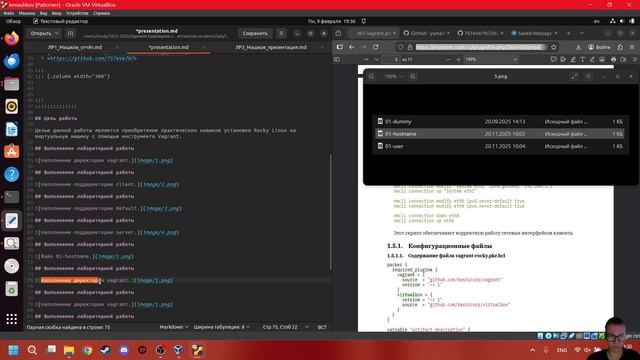Screen dimensions: 640x360
Task: Click new document icon next to Открыть
Action: [70, 33]
